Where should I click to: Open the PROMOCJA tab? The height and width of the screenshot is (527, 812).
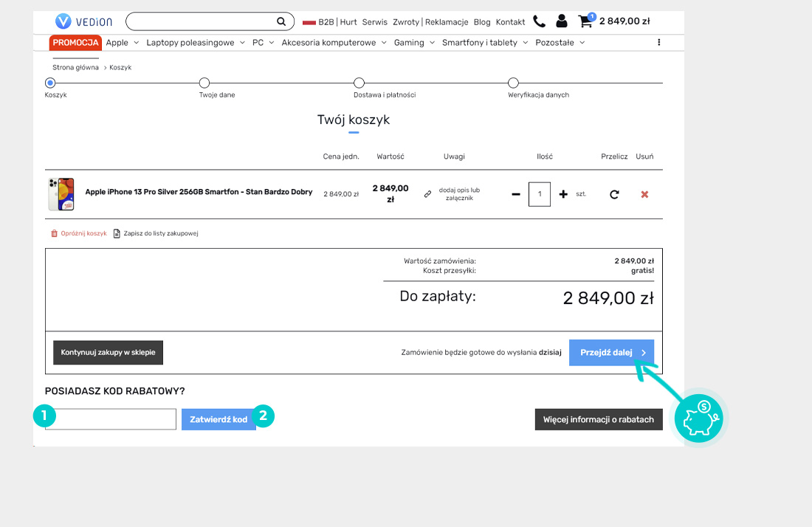tap(75, 43)
